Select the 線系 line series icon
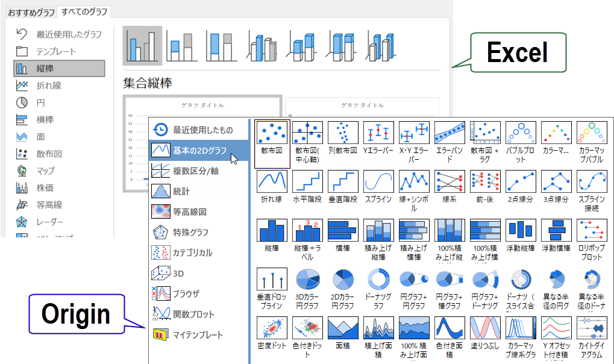This screenshot has height=364, width=614. tap(450, 181)
